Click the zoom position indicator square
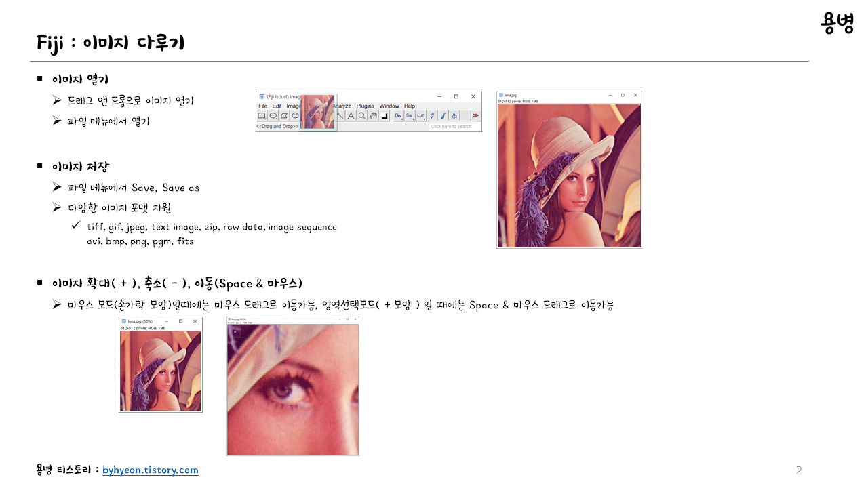The width and height of the screenshot is (868, 488). pyautogui.click(x=236, y=331)
